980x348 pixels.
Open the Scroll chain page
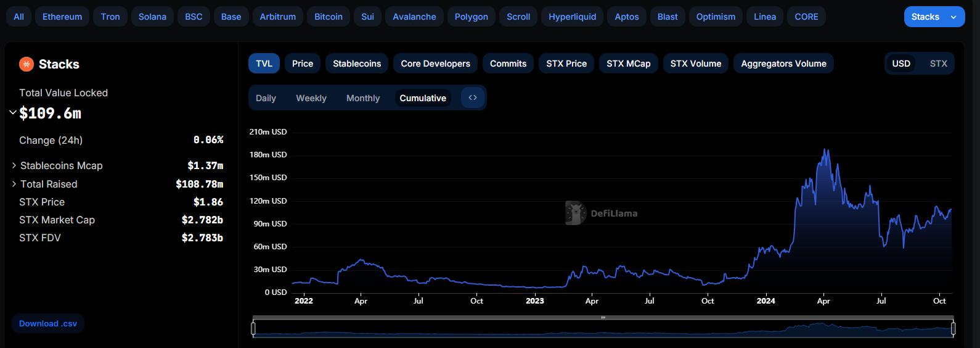coord(518,17)
